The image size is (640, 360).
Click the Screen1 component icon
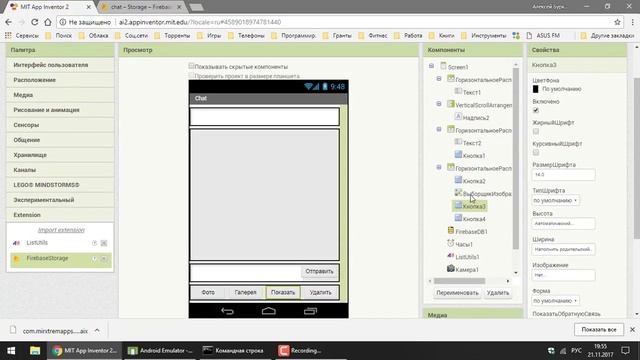pos(443,66)
